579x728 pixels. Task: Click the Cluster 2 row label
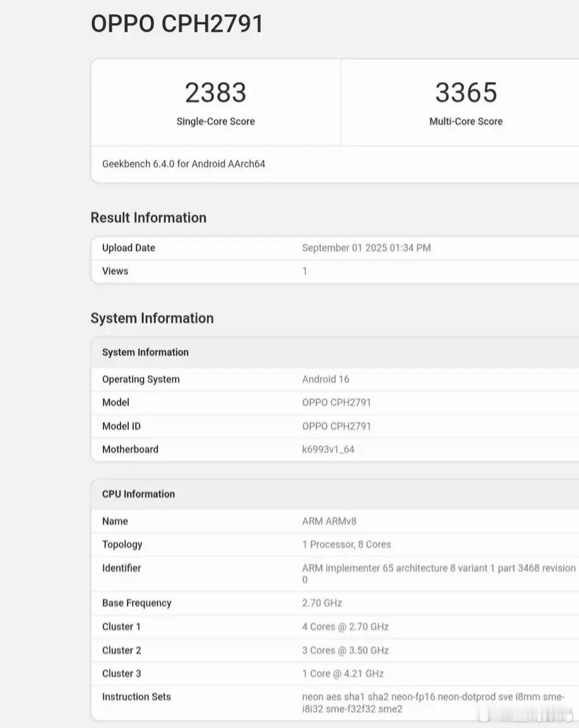click(x=121, y=650)
